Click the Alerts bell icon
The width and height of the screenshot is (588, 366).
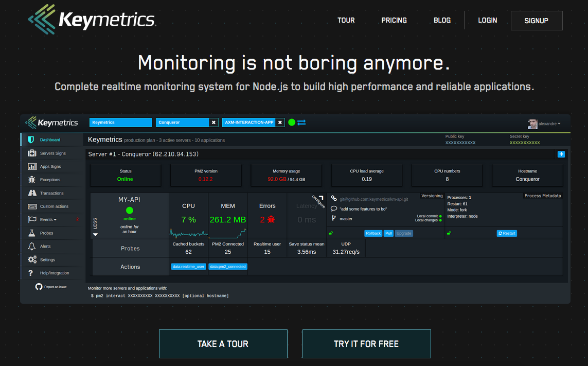coord(31,247)
